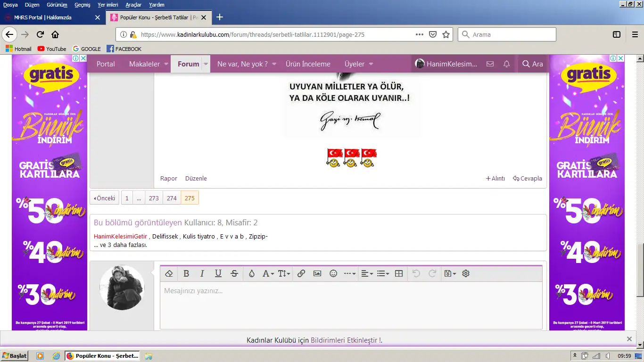
Task: Click the Delifissek username link
Action: click(165, 237)
